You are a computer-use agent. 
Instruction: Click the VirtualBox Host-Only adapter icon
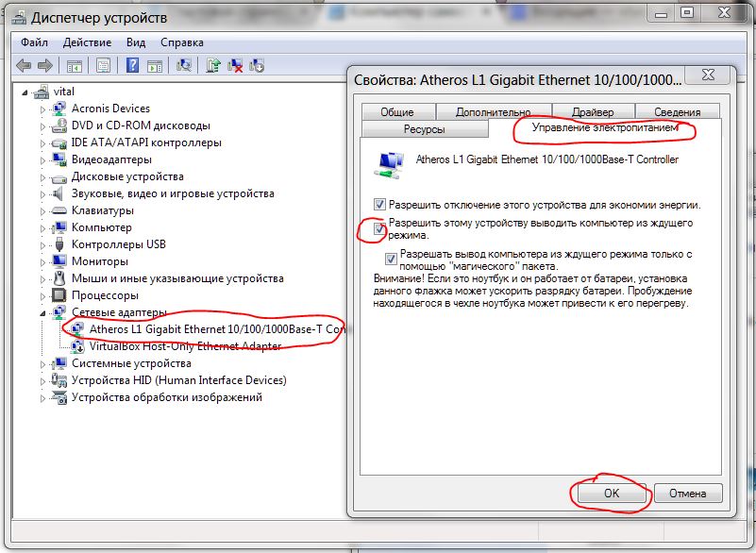pyautogui.click(x=77, y=346)
